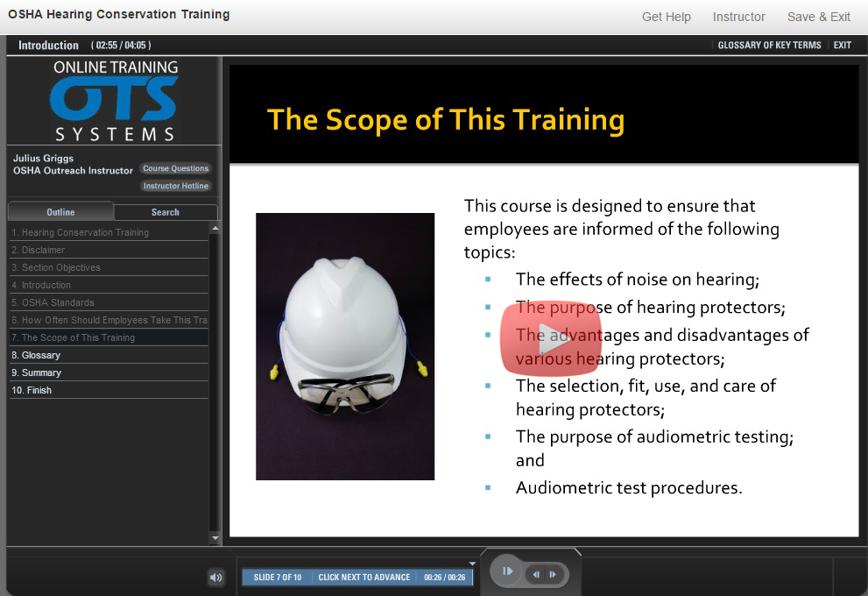Screen dimensions: 868x596
Task: Click the next-frame arrow icon
Action: [x=553, y=574]
